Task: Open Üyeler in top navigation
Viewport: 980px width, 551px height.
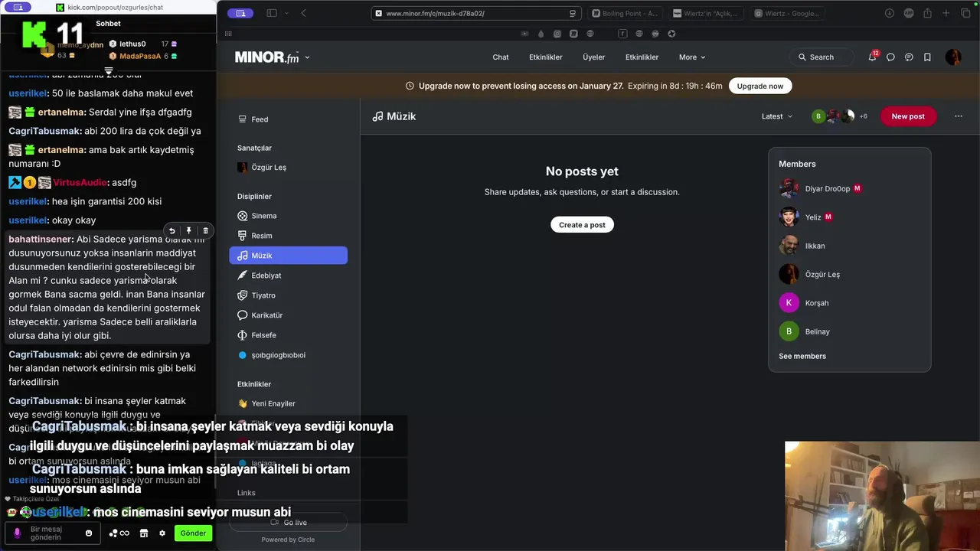Action: point(593,57)
